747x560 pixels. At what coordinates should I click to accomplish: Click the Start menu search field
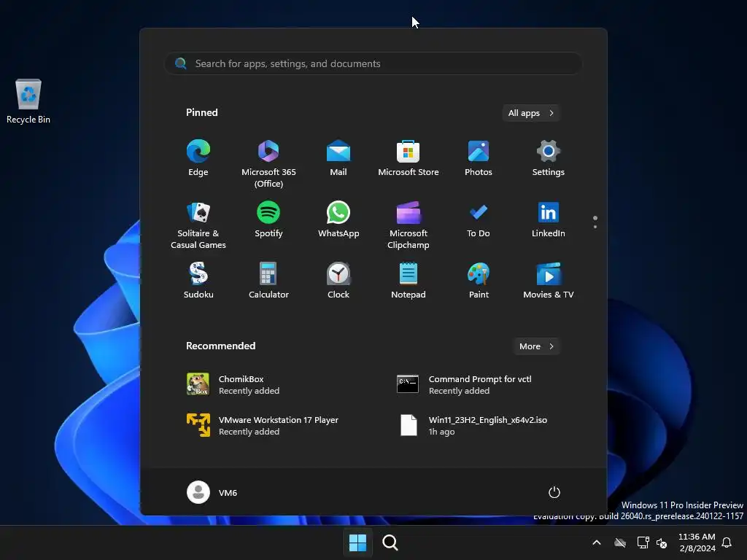pos(373,63)
